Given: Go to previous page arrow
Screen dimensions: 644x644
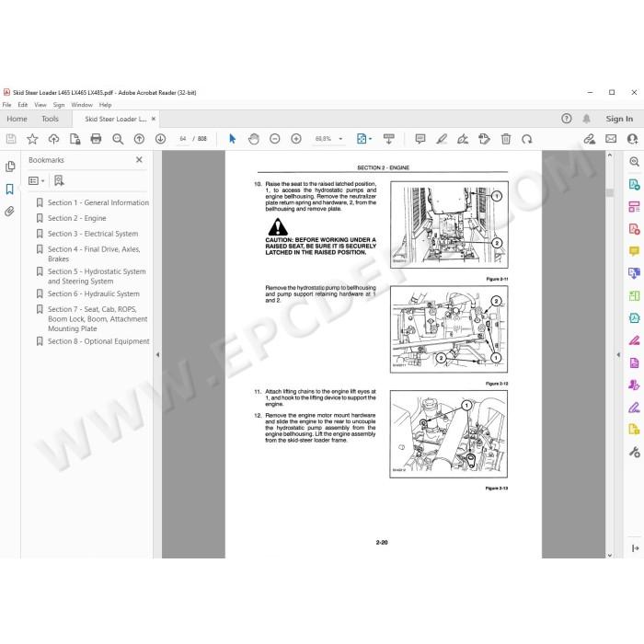Looking at the screenshot, I should [139, 139].
